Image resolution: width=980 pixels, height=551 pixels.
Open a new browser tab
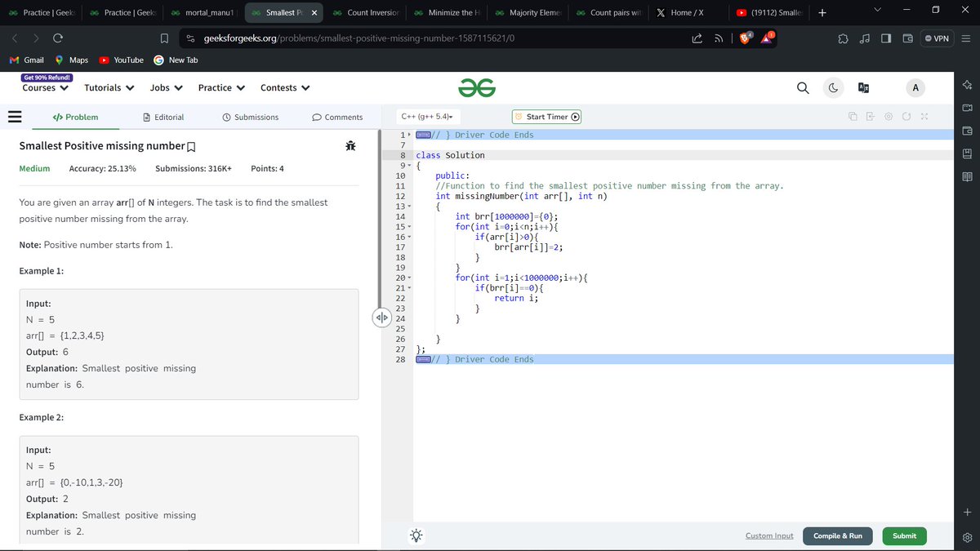tap(822, 12)
